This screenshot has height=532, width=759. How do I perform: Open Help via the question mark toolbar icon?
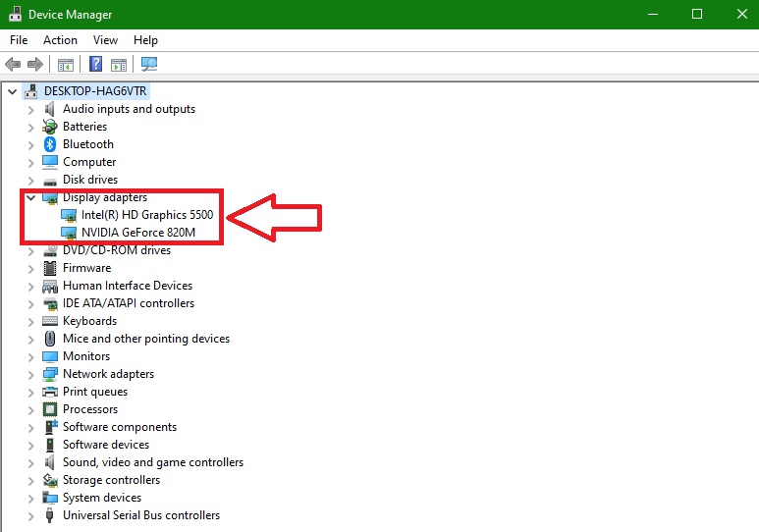coord(96,64)
